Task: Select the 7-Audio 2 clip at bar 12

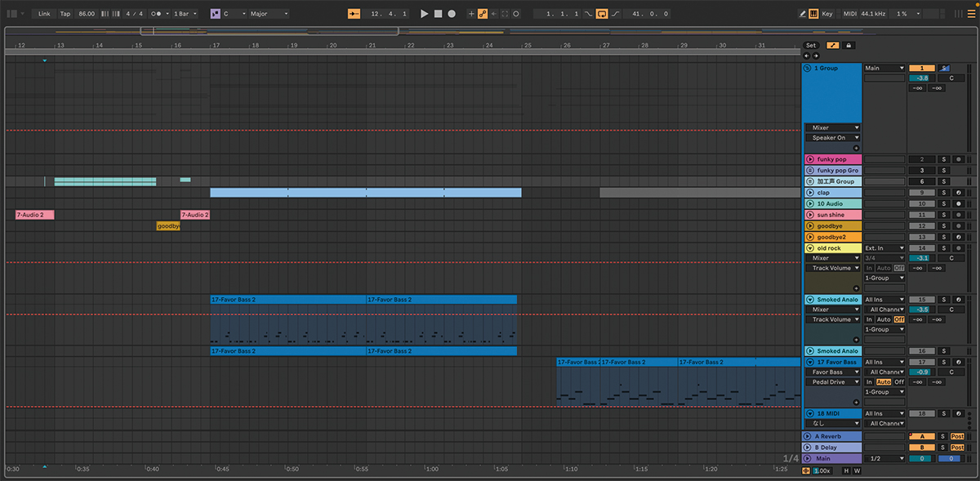Action: pyautogui.click(x=35, y=215)
